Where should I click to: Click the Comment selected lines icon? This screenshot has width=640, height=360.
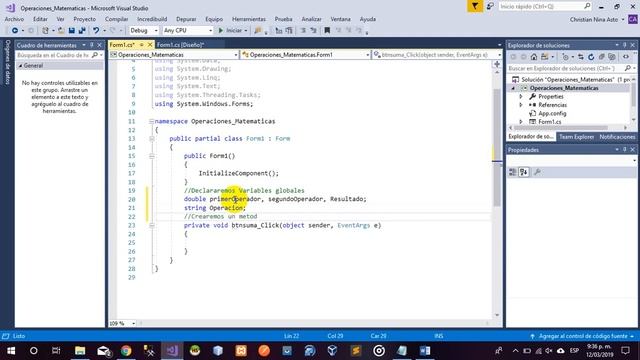pyautogui.click(x=303, y=30)
